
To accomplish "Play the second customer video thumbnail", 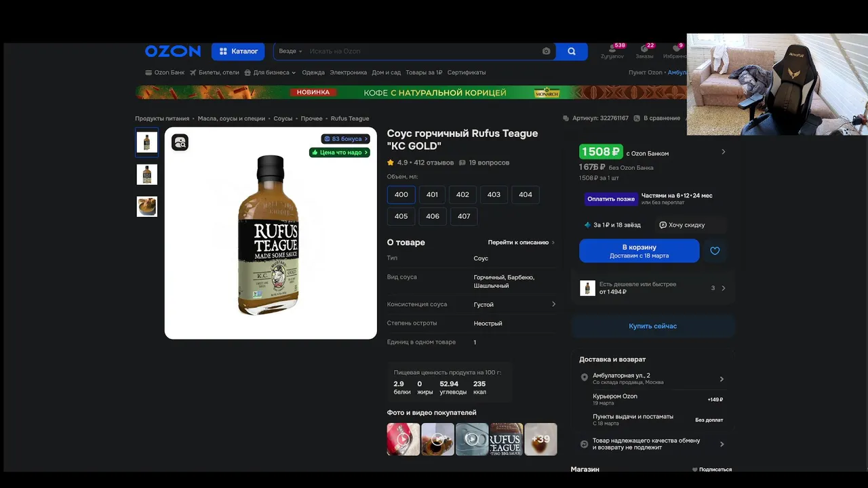I will point(437,439).
